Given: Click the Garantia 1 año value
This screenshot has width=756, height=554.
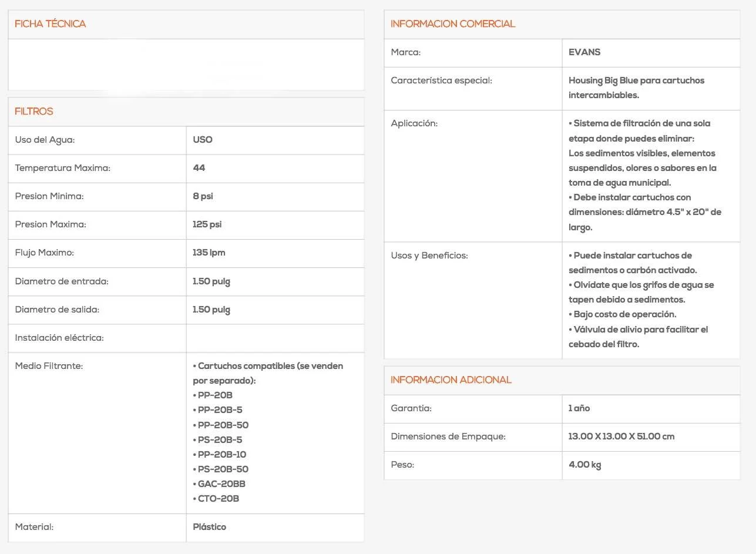Looking at the screenshot, I should [579, 408].
